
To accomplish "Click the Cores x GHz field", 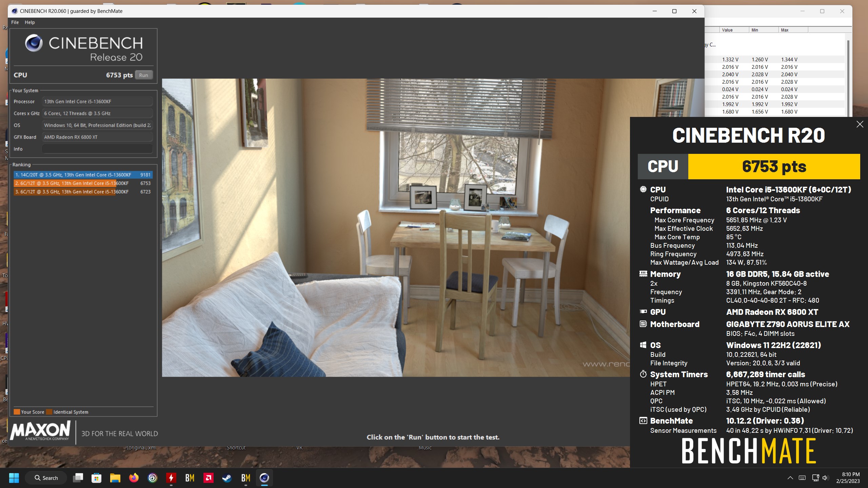I will click(97, 113).
